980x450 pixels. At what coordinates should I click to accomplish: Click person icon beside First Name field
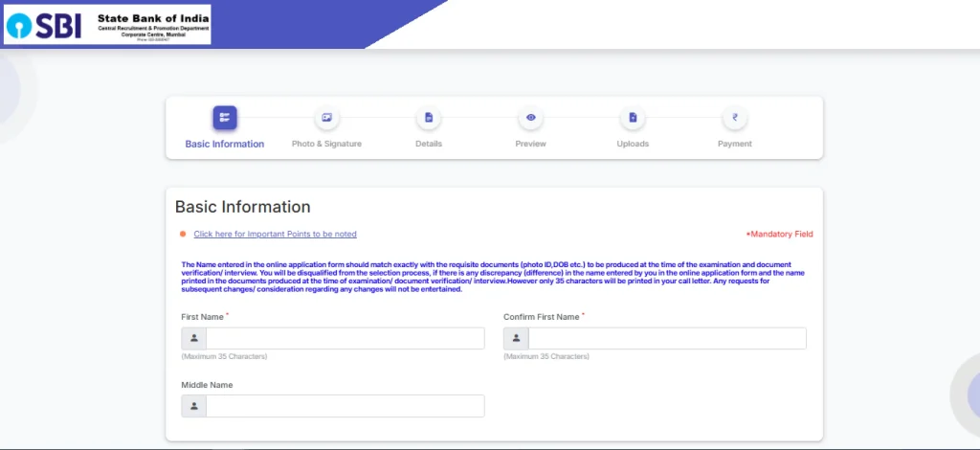(x=193, y=338)
